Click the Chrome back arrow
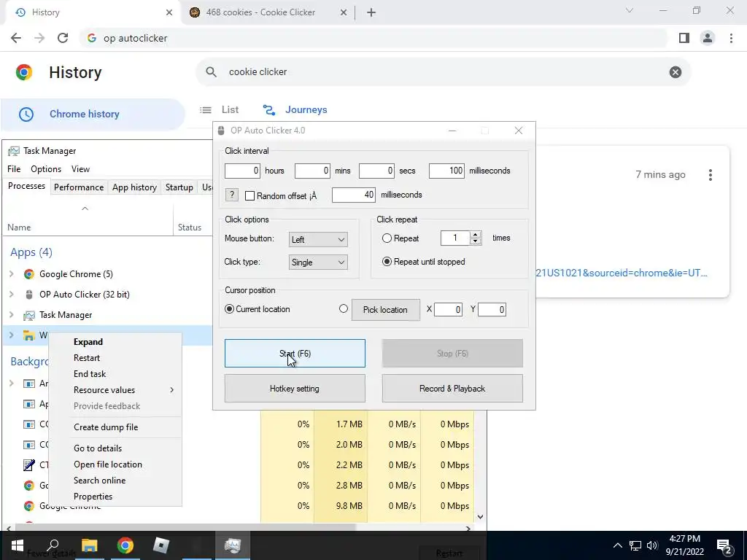 (x=16, y=38)
